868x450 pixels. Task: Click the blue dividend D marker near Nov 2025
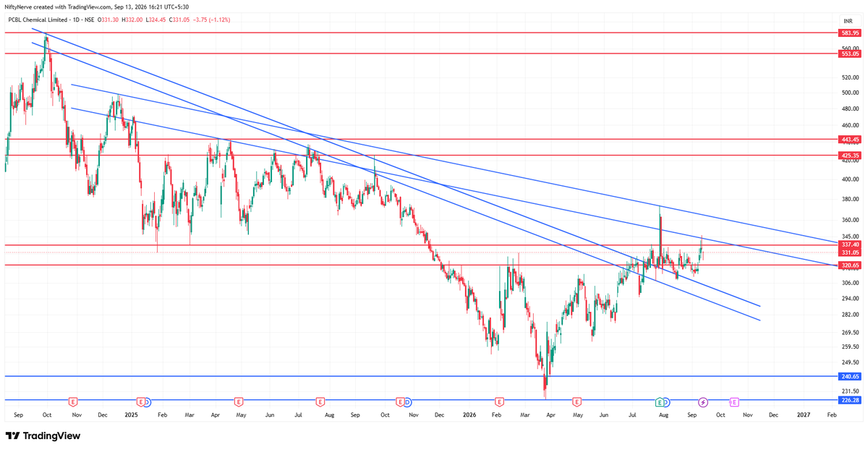(x=407, y=402)
